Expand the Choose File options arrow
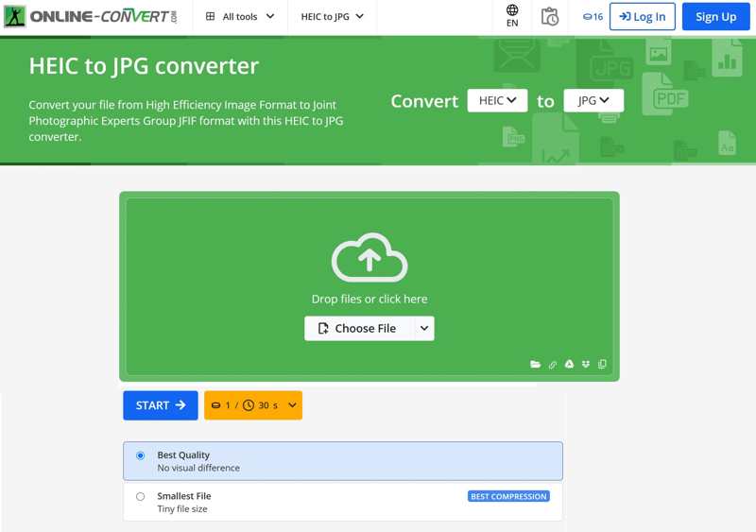Screen dimensions: 756x532 click(423, 329)
